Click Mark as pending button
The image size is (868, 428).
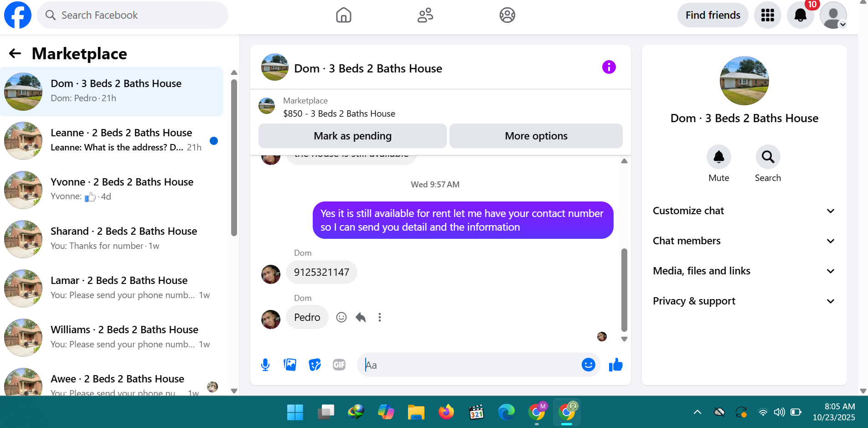pyautogui.click(x=352, y=136)
